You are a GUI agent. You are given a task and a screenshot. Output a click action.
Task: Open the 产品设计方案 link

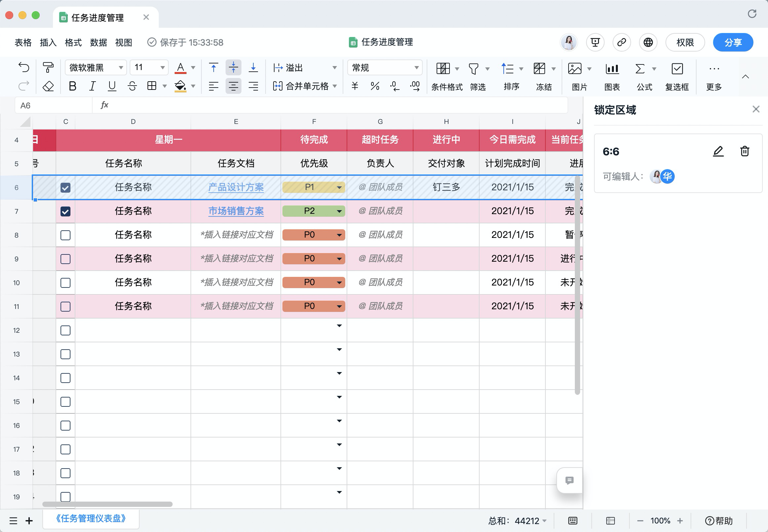(236, 187)
